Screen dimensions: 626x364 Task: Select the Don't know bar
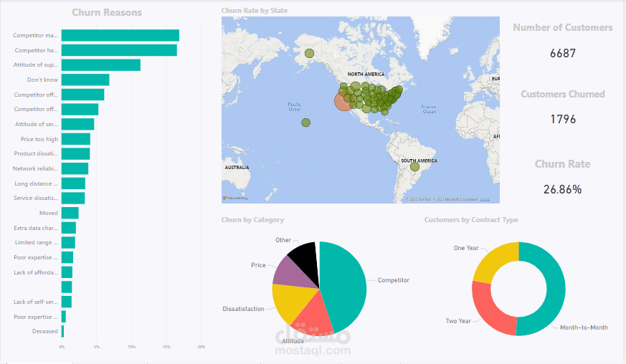(85, 80)
